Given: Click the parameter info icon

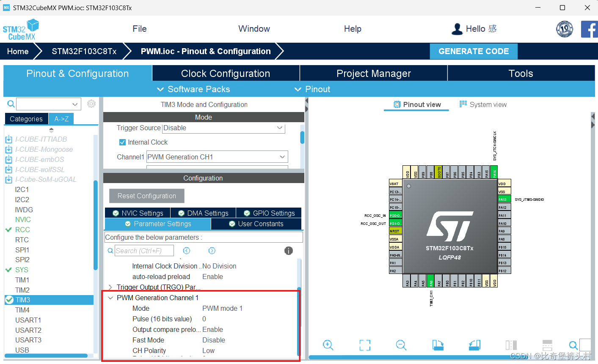Looking at the screenshot, I should click(289, 251).
